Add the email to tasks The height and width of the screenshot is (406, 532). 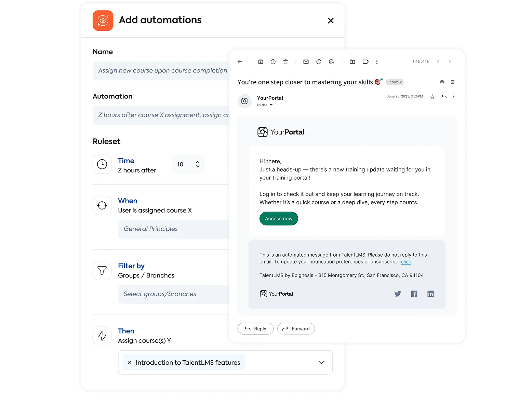point(331,62)
